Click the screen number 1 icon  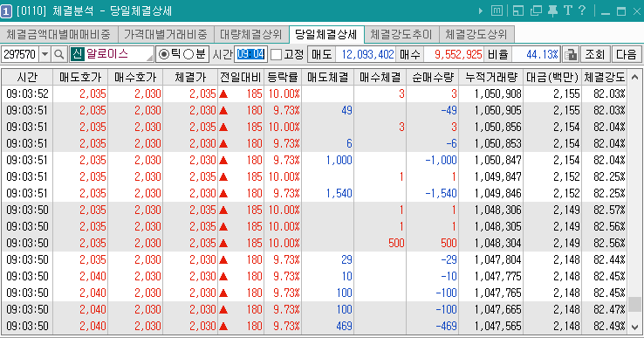click(x=6, y=11)
